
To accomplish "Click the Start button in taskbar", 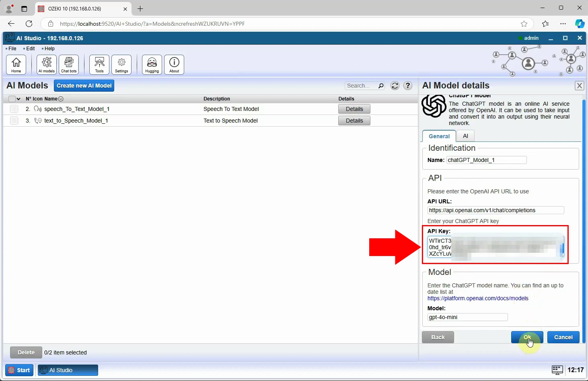I will [19, 370].
